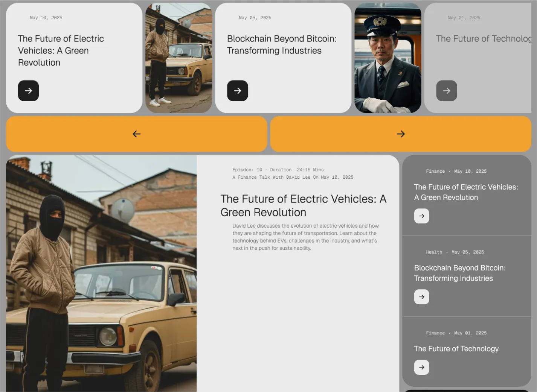
Task: Click sidebar title 'The Future of Electric Vehicles: A Green Revolution'
Action: click(x=466, y=192)
